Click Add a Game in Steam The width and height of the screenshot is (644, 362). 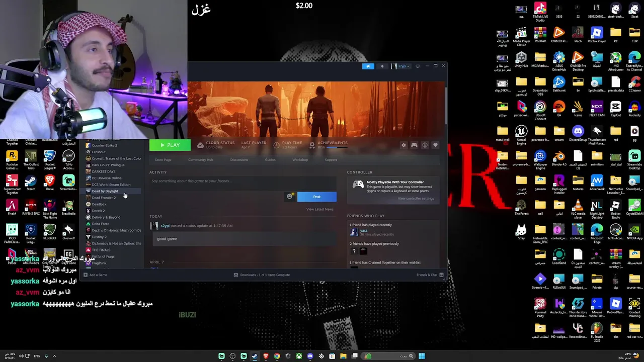coord(95,275)
